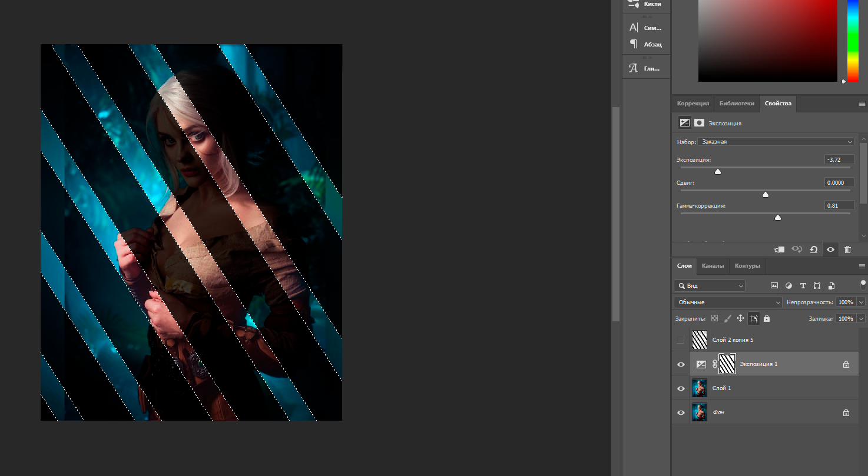868x476 pixels.
Task: Click the Экспозиция value field -3,72
Action: coord(839,159)
